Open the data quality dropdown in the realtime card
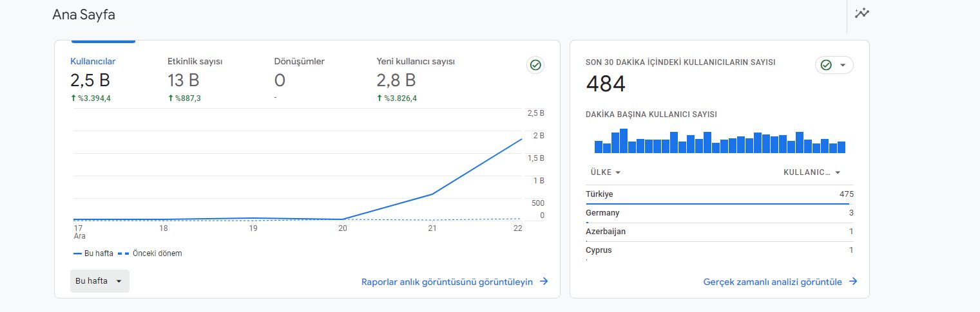980x312 pixels. pos(834,65)
